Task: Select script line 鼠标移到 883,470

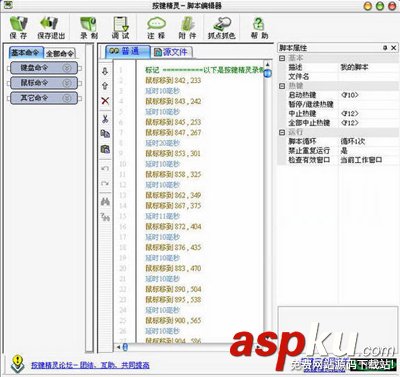Action: click(x=173, y=268)
